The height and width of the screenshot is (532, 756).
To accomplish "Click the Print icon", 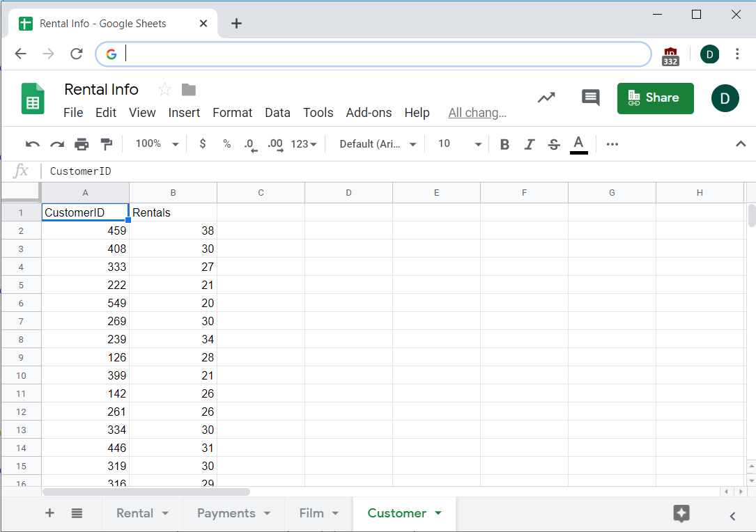I will coord(82,144).
